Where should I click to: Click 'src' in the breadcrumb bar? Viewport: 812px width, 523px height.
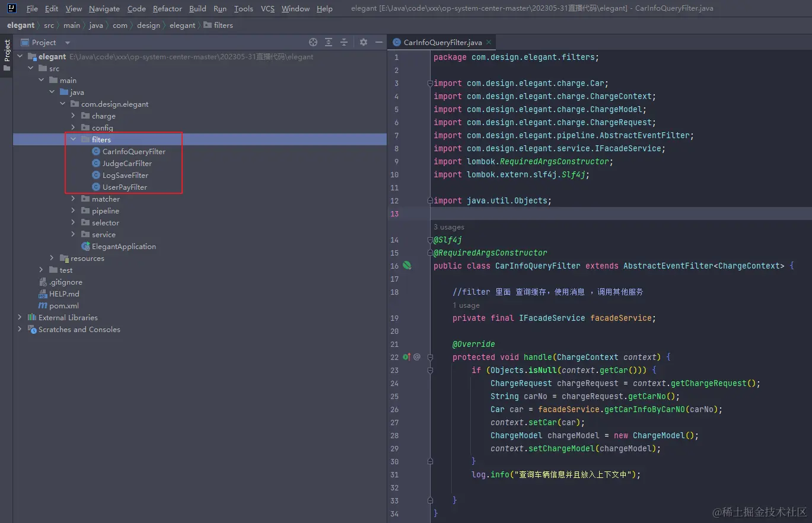tap(49, 25)
